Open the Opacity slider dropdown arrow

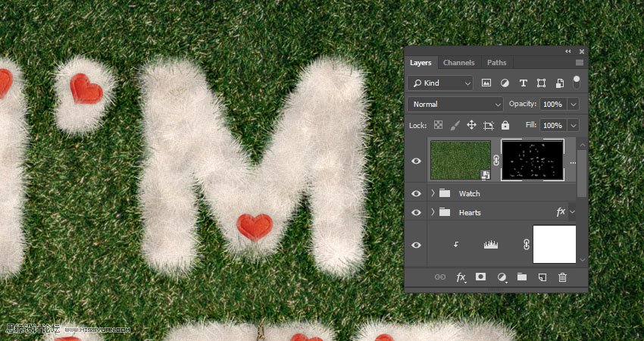pos(574,104)
